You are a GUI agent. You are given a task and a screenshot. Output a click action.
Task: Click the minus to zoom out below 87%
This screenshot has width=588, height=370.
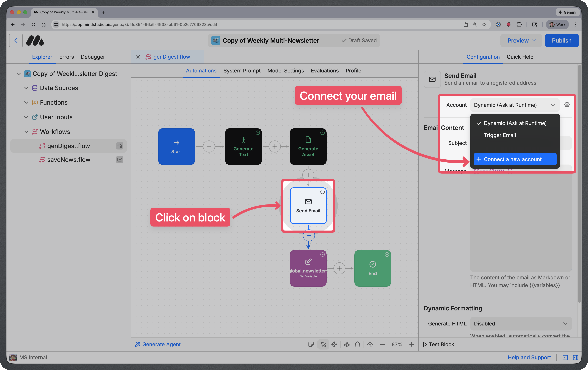coord(383,344)
